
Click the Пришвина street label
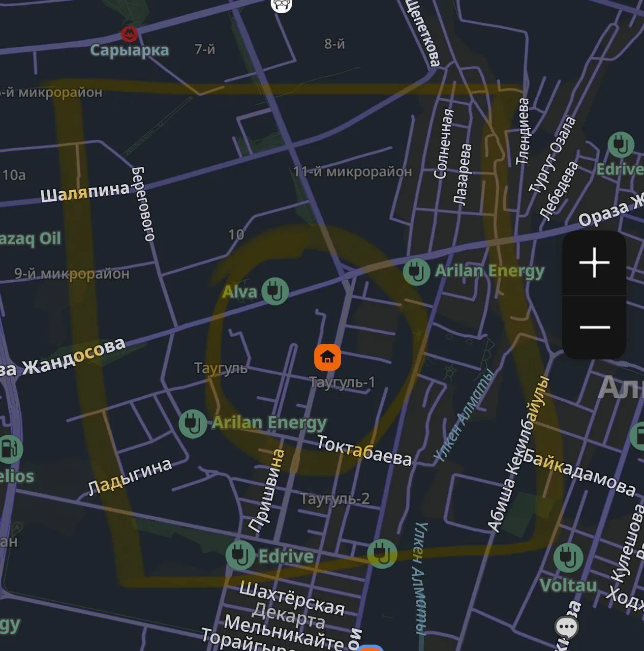pyautogui.click(x=267, y=491)
